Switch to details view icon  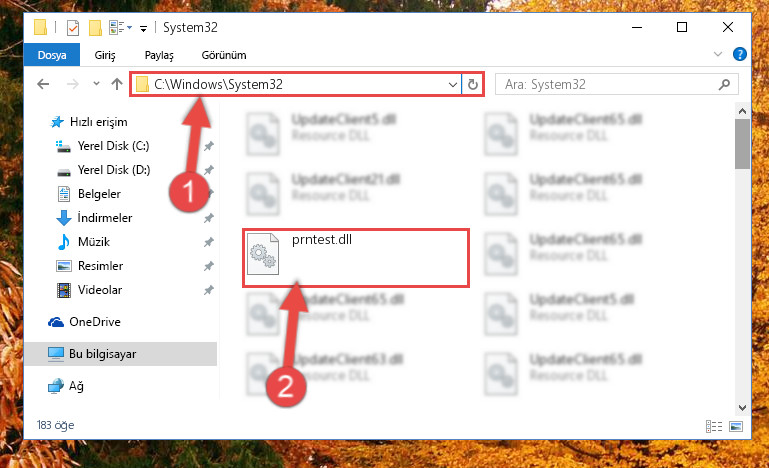pyautogui.click(x=714, y=426)
